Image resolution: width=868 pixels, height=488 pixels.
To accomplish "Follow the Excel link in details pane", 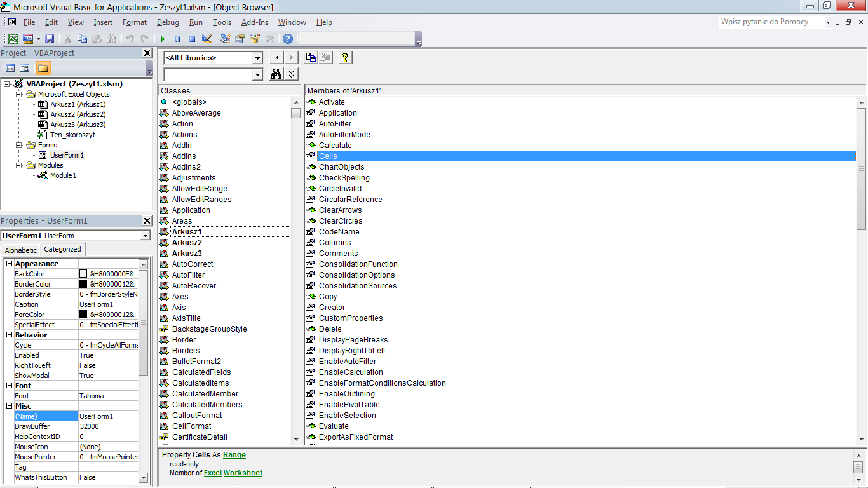I will coord(213,473).
